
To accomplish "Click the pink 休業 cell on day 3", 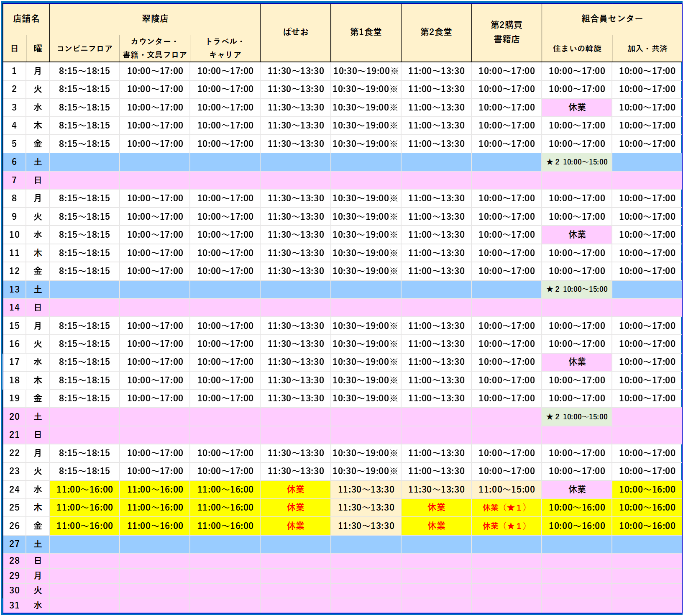I will 577,108.
